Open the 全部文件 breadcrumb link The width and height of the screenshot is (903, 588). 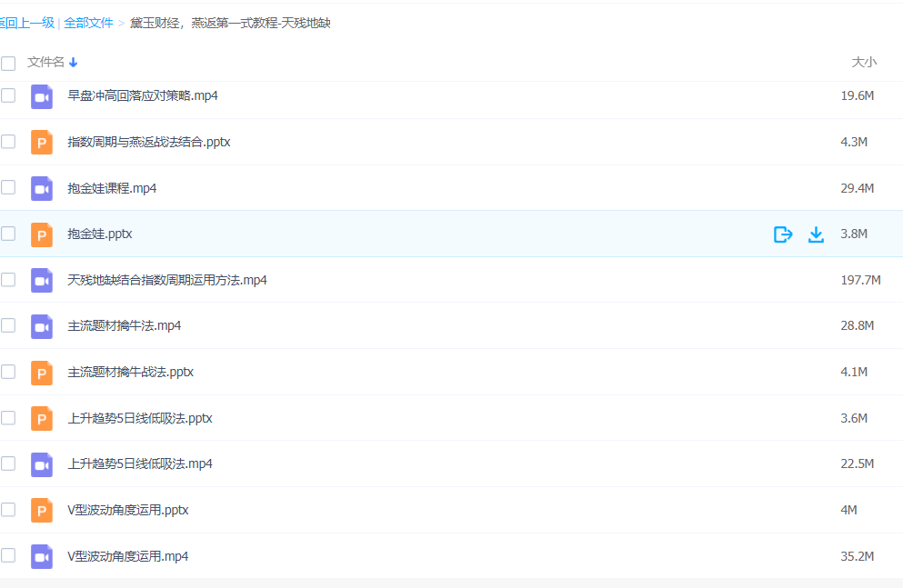(x=88, y=23)
